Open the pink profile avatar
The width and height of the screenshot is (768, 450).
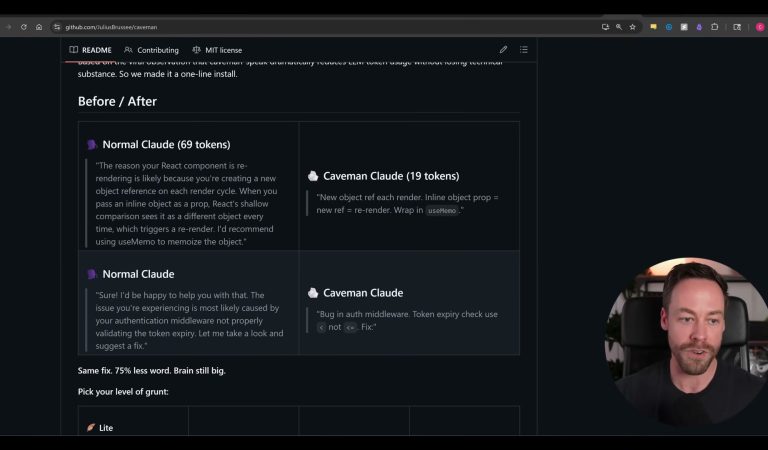coord(761,27)
